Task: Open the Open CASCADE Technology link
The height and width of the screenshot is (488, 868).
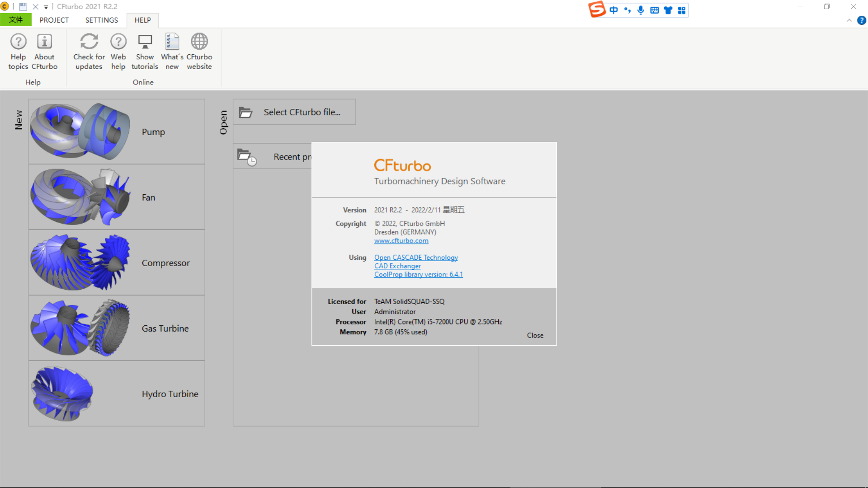Action: (416, 258)
